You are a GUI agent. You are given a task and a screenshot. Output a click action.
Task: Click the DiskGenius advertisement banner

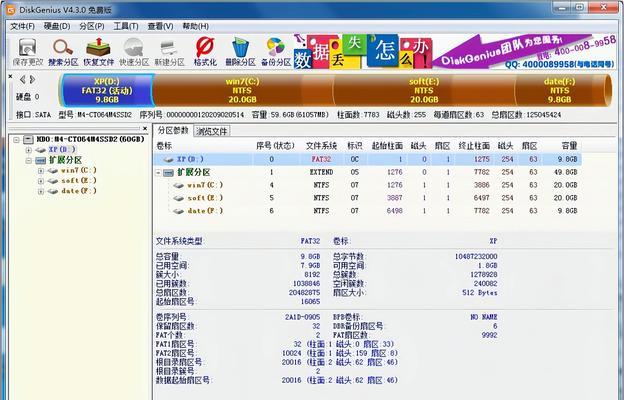tap(455, 52)
